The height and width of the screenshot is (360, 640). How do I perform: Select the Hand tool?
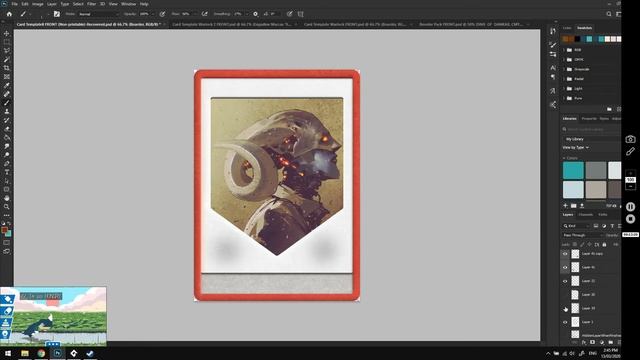(x=7, y=198)
